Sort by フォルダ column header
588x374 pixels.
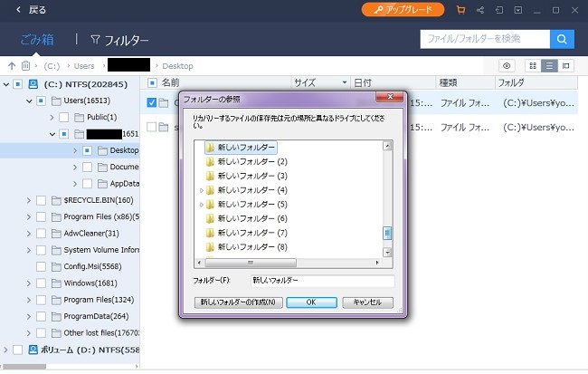(511, 82)
